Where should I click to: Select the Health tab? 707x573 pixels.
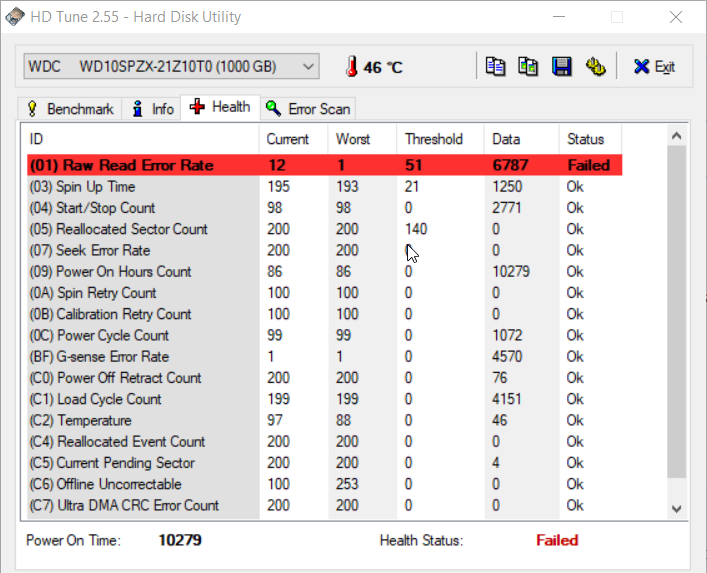[x=220, y=107]
